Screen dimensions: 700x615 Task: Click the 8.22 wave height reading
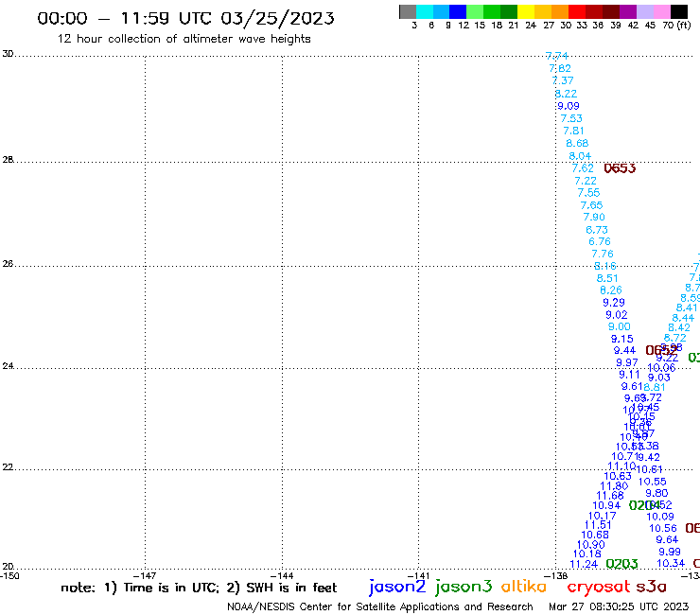click(x=566, y=94)
